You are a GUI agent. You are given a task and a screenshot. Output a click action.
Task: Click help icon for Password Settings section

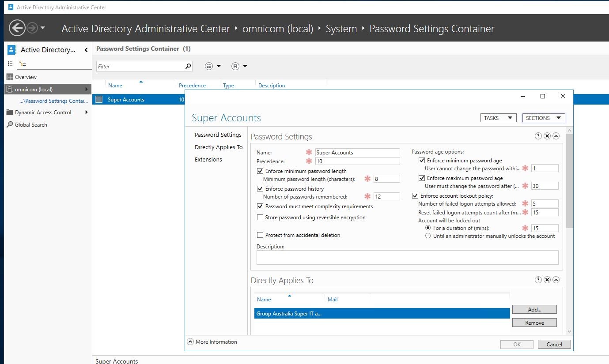pos(538,136)
